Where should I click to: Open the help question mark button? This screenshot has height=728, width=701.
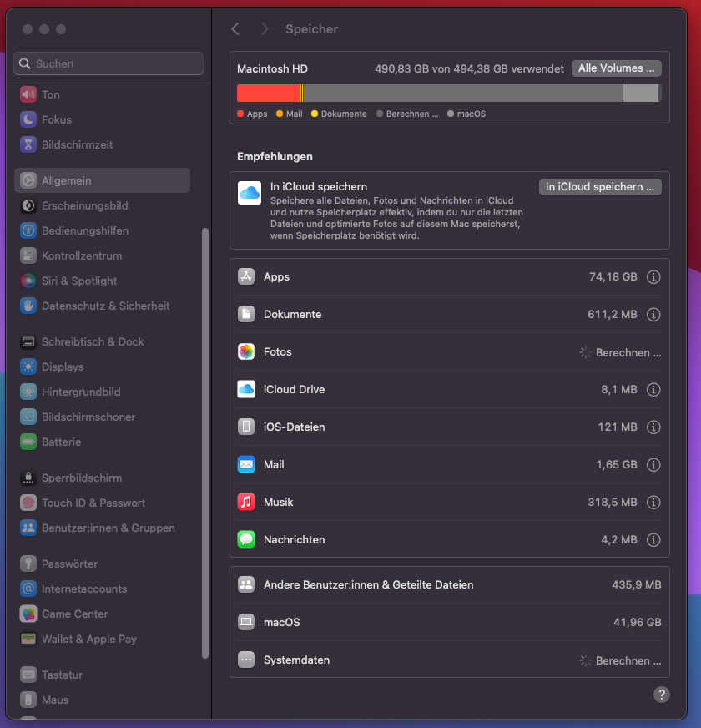[x=662, y=695]
